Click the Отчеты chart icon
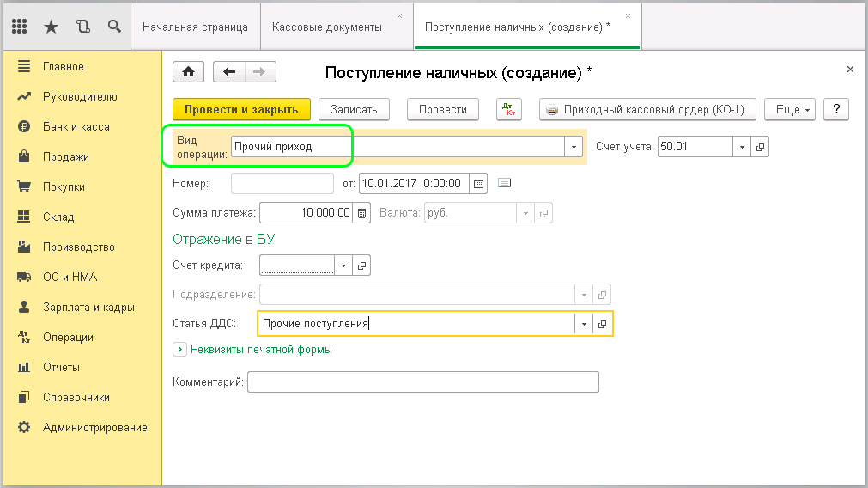Screen dimensions: 868x488 pyautogui.click(x=24, y=367)
